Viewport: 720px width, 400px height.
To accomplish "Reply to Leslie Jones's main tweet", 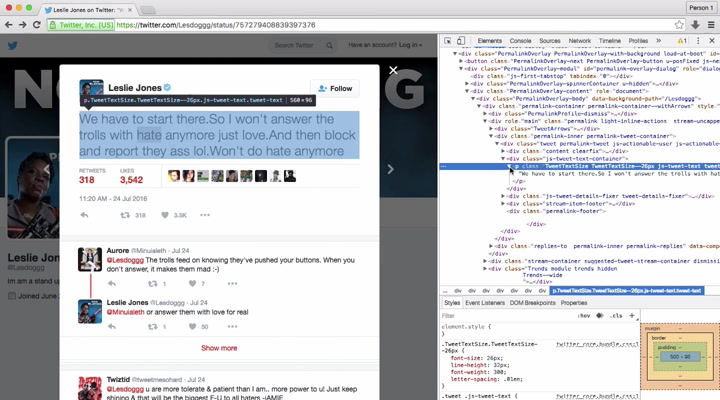I will (85, 215).
